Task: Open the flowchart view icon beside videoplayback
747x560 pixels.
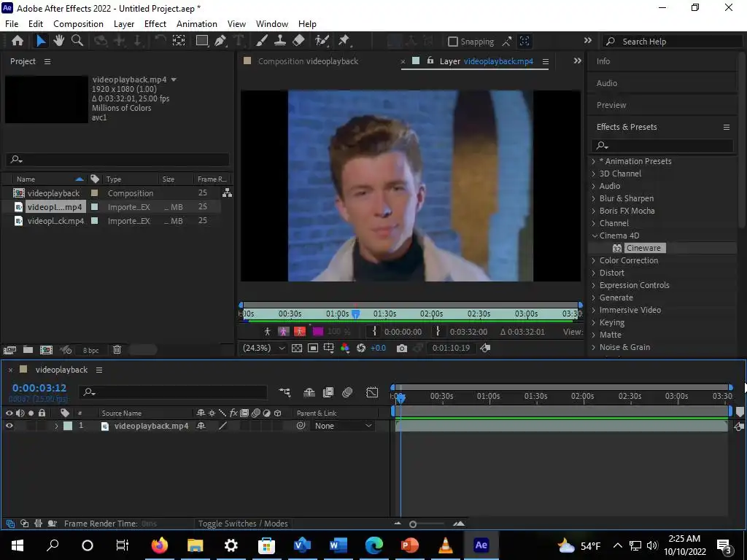Action: point(228,192)
